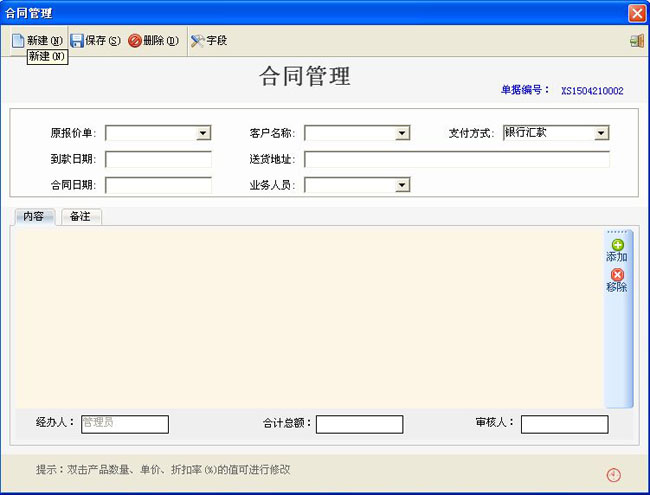Expand the 原报价单 dropdown arrow
Image resolution: width=650 pixels, height=495 pixels.
203,133
